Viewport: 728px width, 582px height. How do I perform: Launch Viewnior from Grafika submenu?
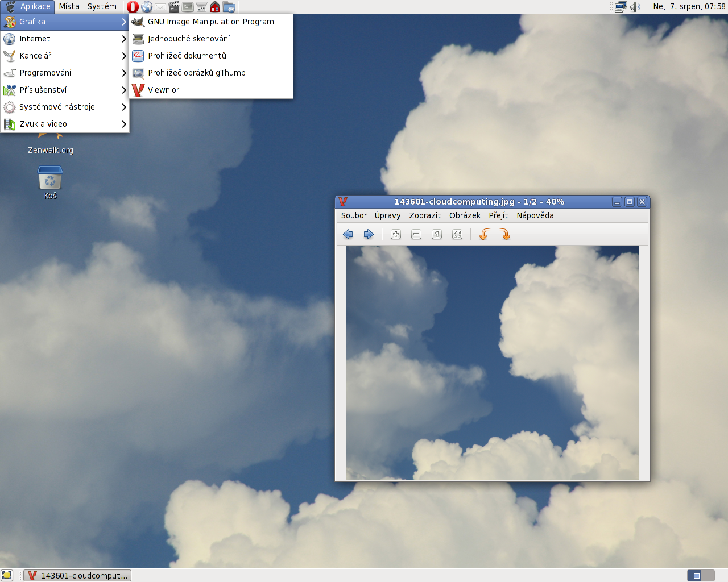click(211, 90)
